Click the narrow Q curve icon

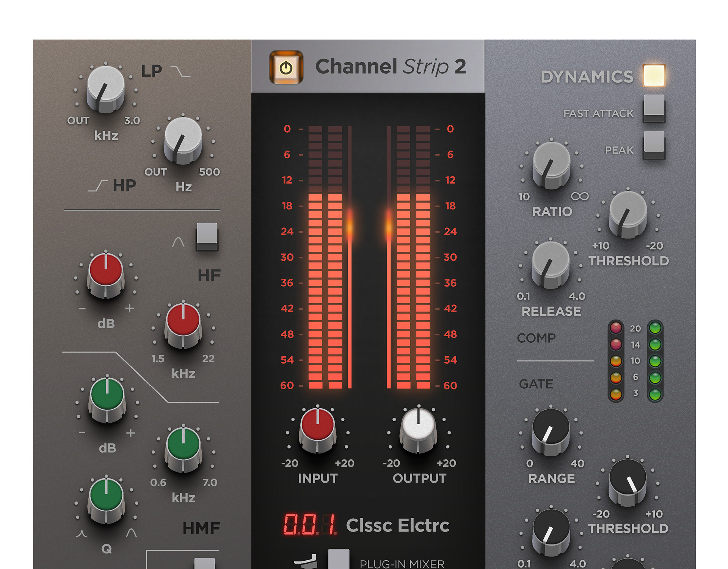point(81,534)
